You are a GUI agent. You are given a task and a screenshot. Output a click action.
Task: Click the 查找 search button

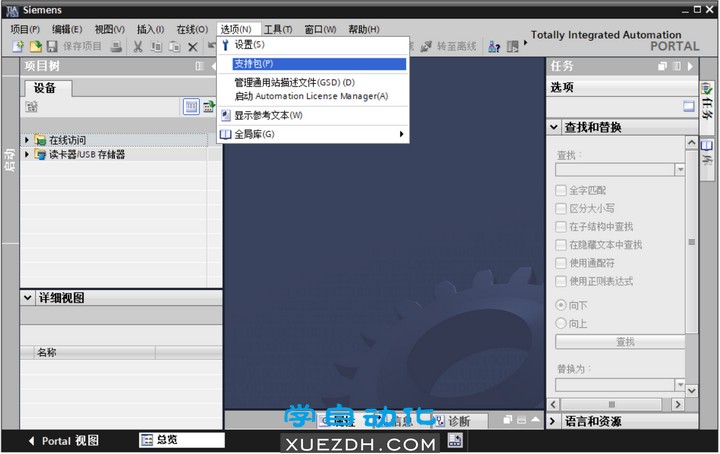[x=620, y=342]
